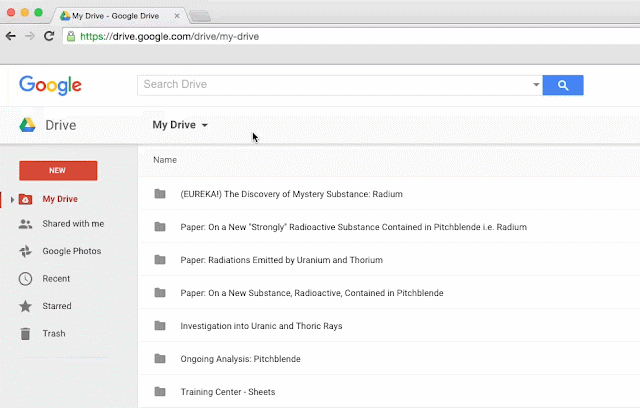Click the Starred star icon
640x408 pixels.
point(25,306)
